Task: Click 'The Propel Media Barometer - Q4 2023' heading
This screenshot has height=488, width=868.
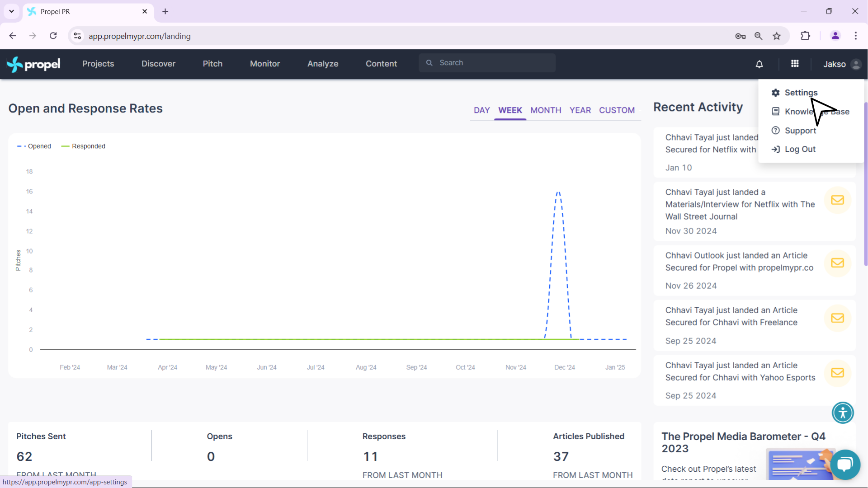Action: tap(743, 442)
